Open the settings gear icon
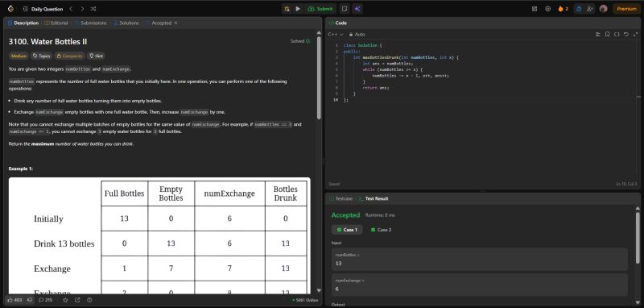 point(548,9)
